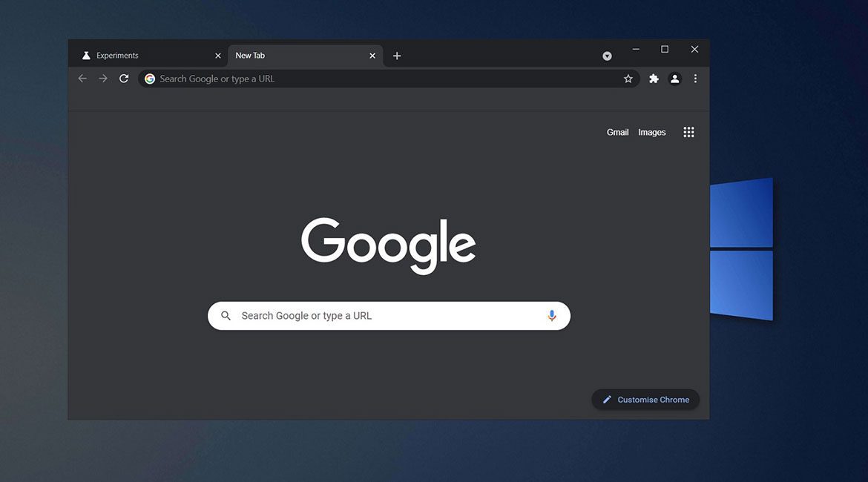Open the tab search dropdown arrow

(608, 56)
